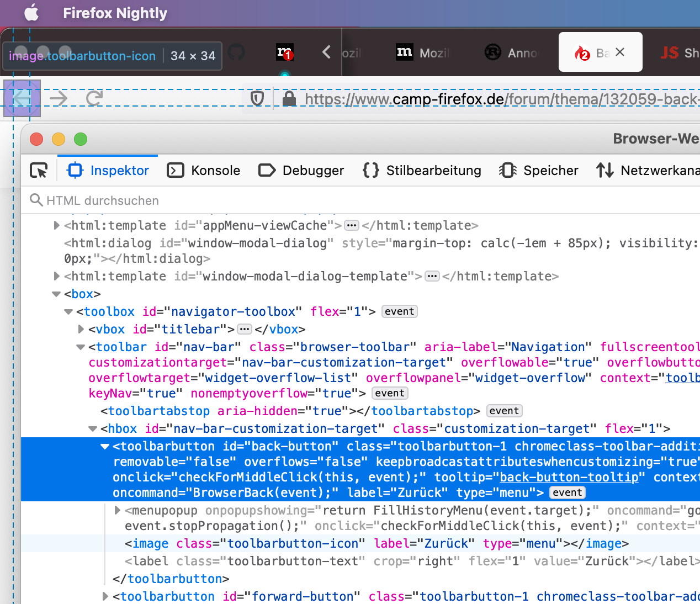
Task: Collapse the navigator-toolbox node
Action: [68, 312]
